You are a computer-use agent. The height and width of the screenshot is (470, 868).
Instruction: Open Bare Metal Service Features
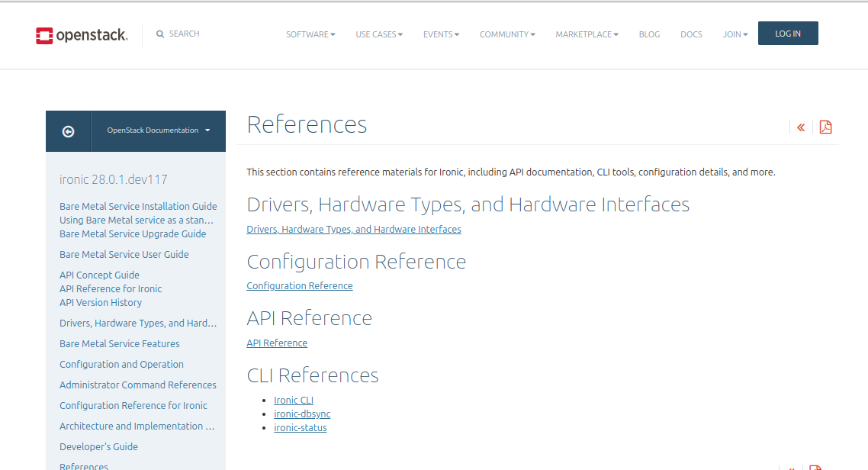point(119,344)
